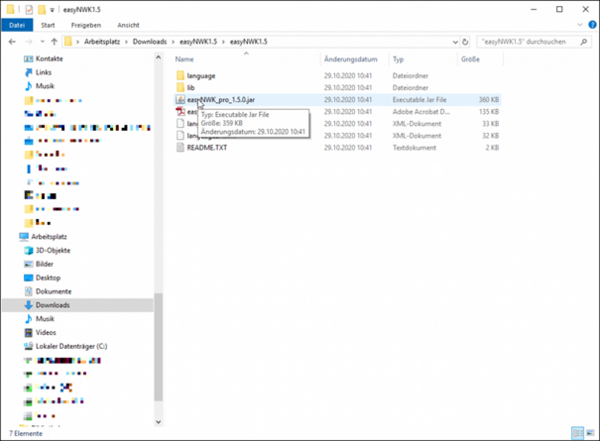Viewport: 600px width, 441px height.
Task: Switch to details view icon in status bar
Action: click(x=579, y=434)
